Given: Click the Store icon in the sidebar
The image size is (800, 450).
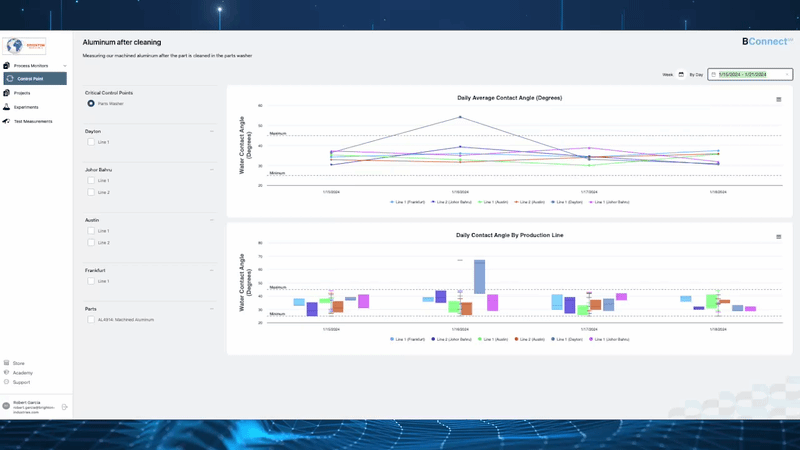Looking at the screenshot, I should (x=7, y=363).
